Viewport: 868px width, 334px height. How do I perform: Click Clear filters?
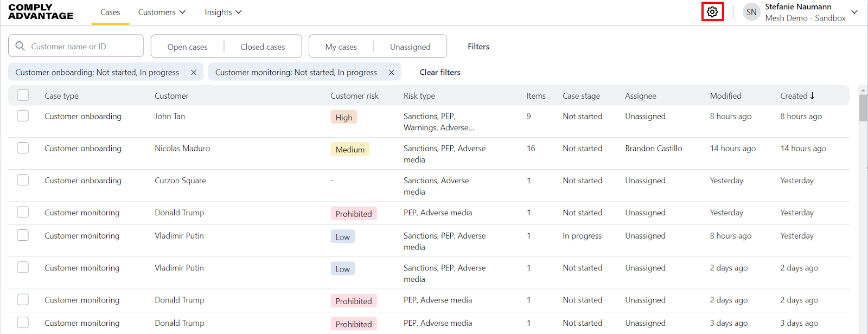tap(439, 72)
